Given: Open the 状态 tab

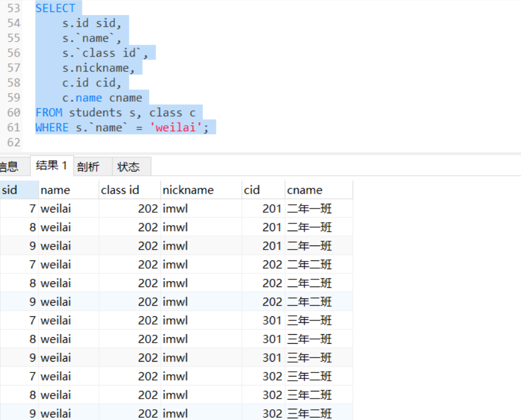Looking at the screenshot, I should click(128, 167).
